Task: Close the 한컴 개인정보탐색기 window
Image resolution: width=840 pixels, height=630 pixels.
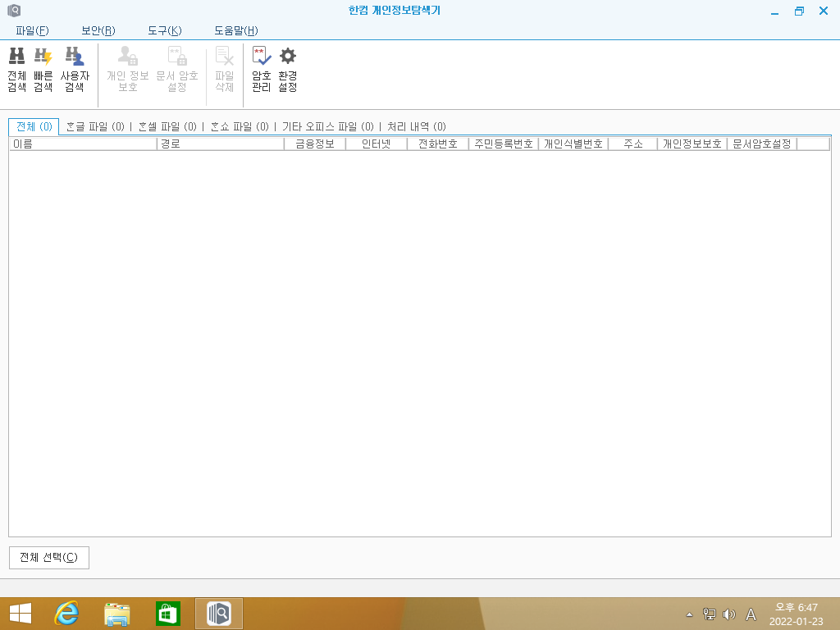Action: coord(824,11)
